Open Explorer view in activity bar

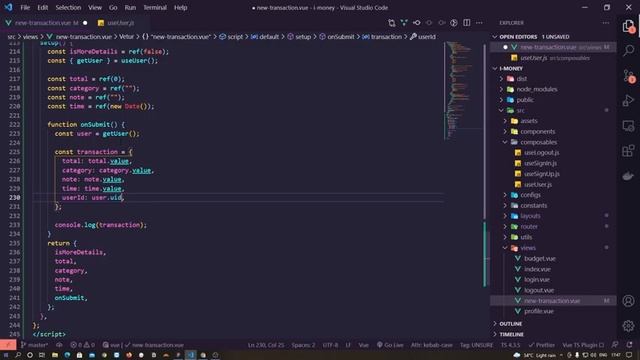(x=629, y=27)
